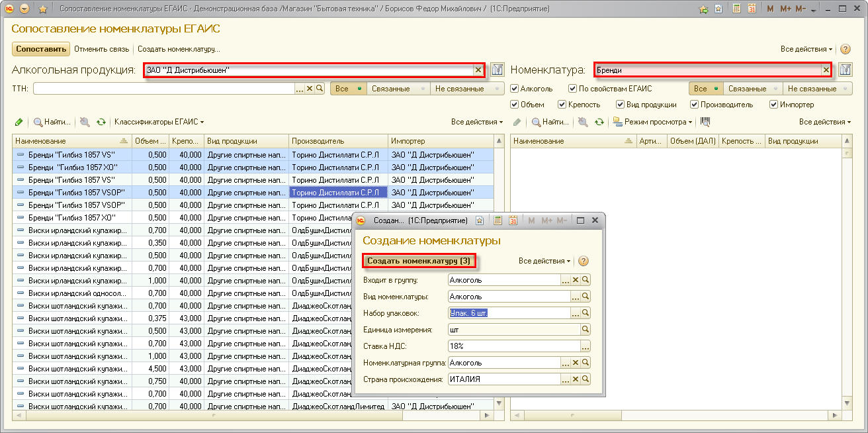Expand the Классификаторы ЕГАИС dropdown
This screenshot has width=868, height=433.
(159, 122)
